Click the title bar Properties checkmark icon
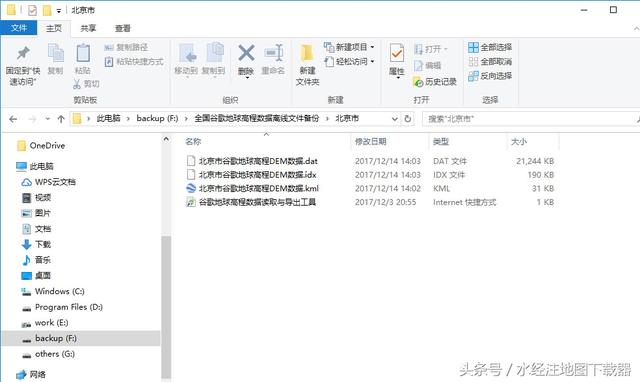640x382 pixels. tap(32, 10)
